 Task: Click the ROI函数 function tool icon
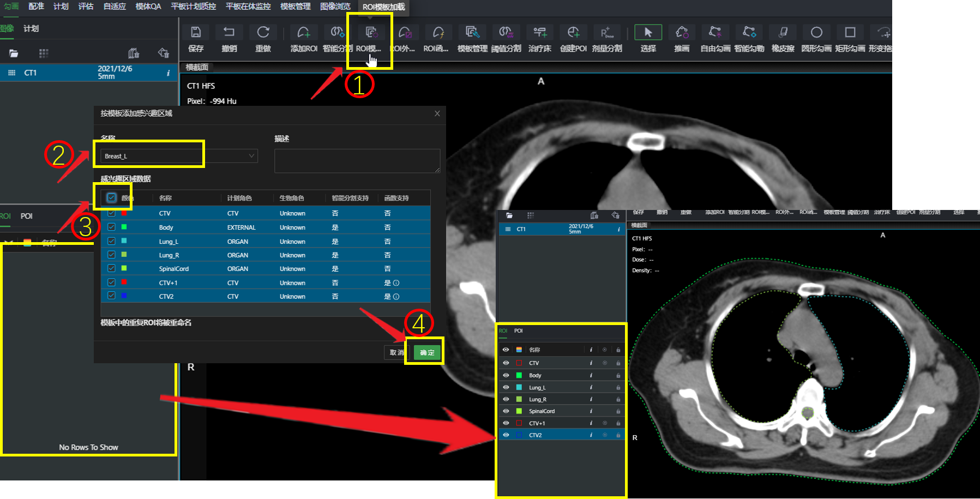click(x=438, y=32)
